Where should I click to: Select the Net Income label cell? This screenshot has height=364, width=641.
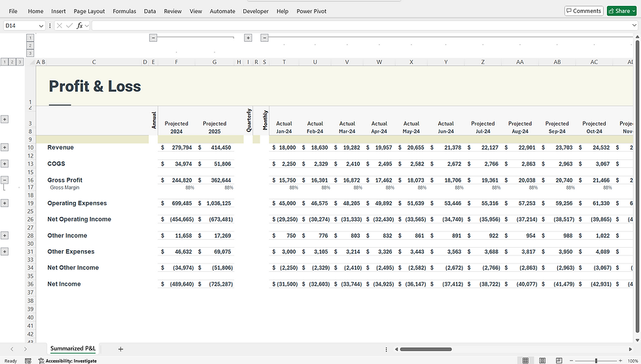(x=64, y=284)
